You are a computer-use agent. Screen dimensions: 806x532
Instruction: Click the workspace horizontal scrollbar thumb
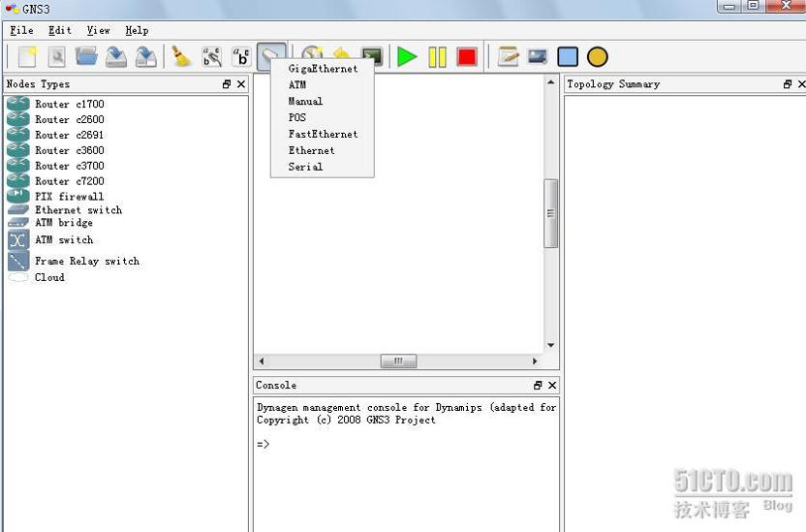(x=398, y=360)
